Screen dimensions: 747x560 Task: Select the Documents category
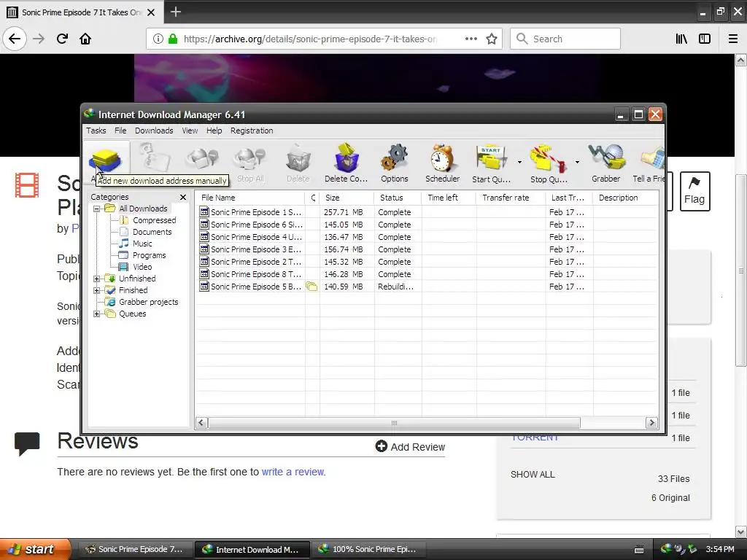[x=152, y=232]
